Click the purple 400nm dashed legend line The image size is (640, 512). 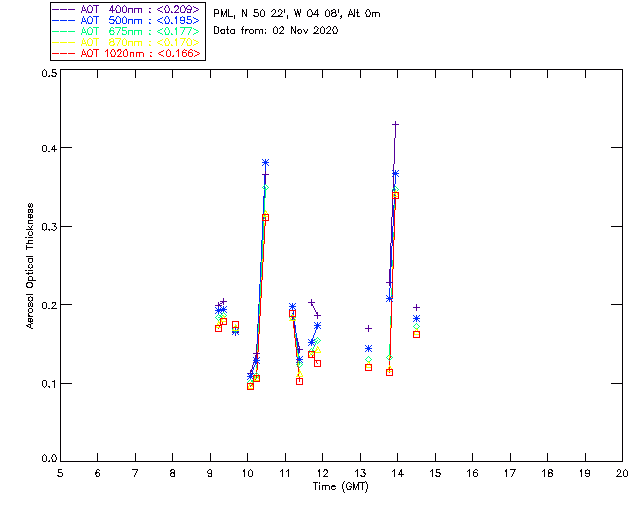(64, 9)
